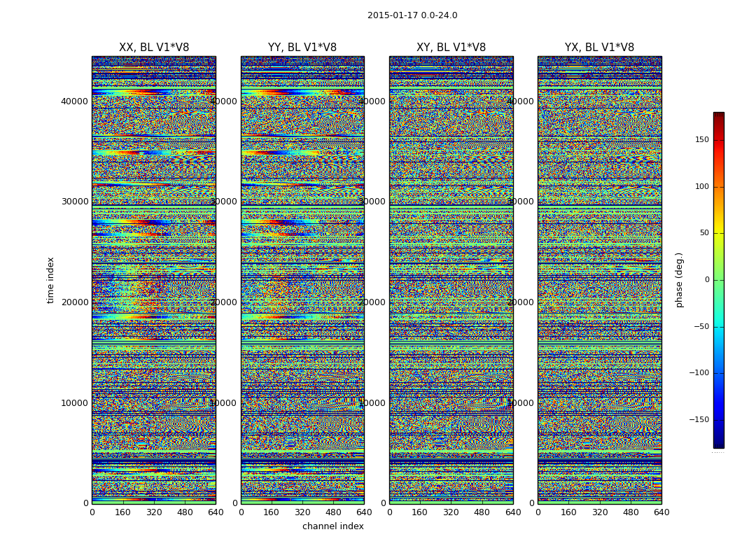Click x-axis tick 160 under the YY plot

[x=272, y=512]
